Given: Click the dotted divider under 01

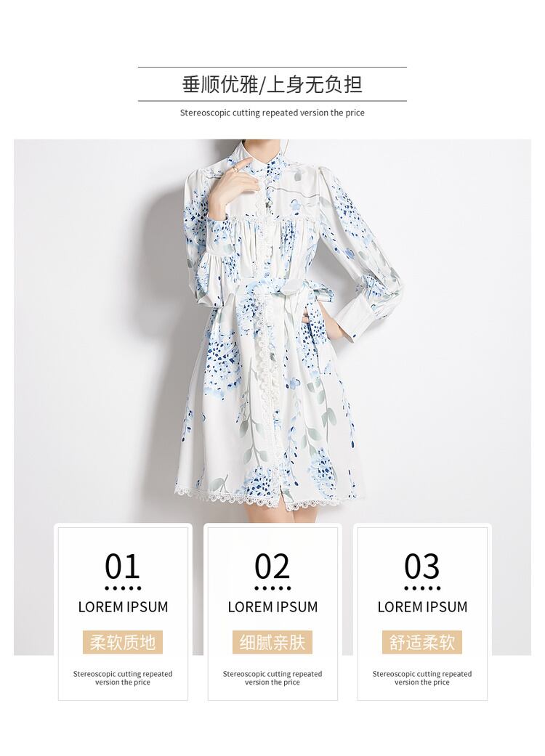Looking at the screenshot, I should 123,588.
